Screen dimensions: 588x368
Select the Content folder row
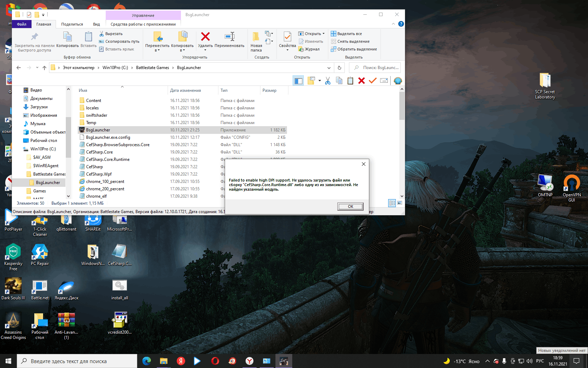point(182,101)
